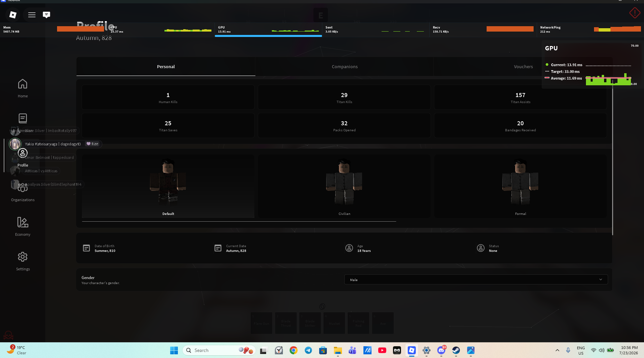Viewport: 644px width, 358px height.
Task: Open the clock showing 10:56 PM
Action: (x=629, y=350)
